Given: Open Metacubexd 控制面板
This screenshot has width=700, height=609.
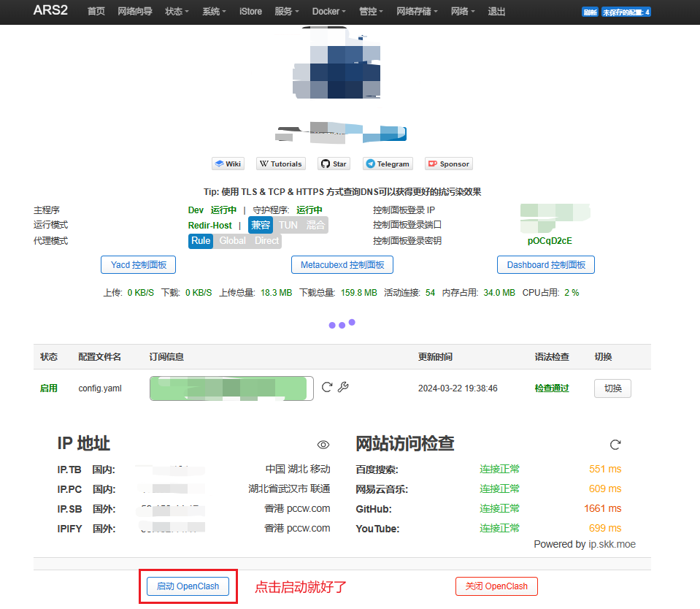Looking at the screenshot, I should [x=342, y=265].
